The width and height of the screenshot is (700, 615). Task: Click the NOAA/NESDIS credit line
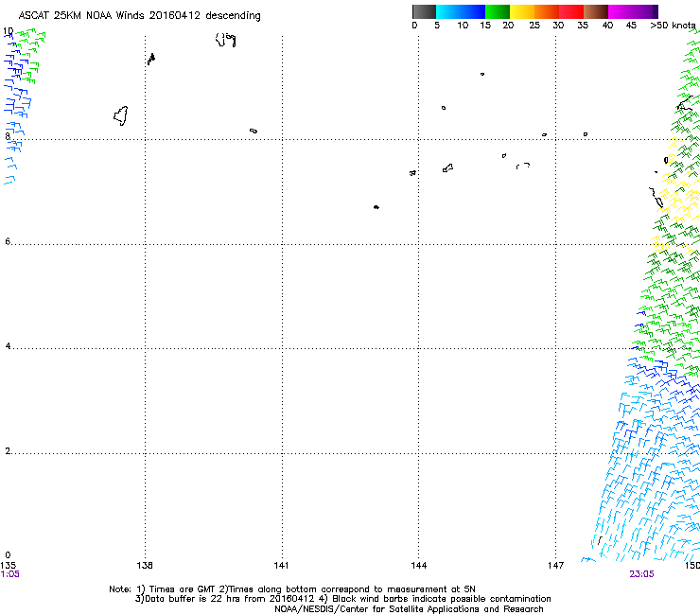coord(409,609)
